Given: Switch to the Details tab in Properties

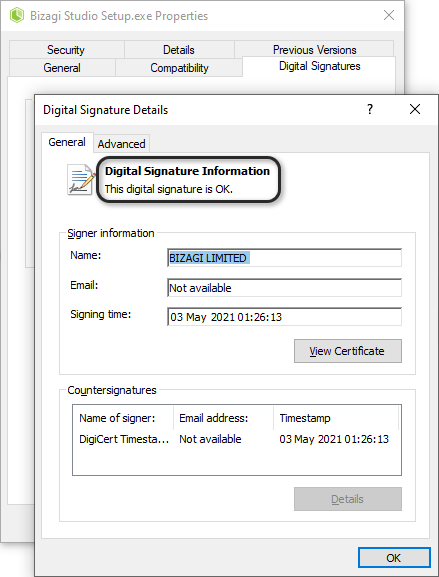Looking at the screenshot, I should [x=179, y=50].
